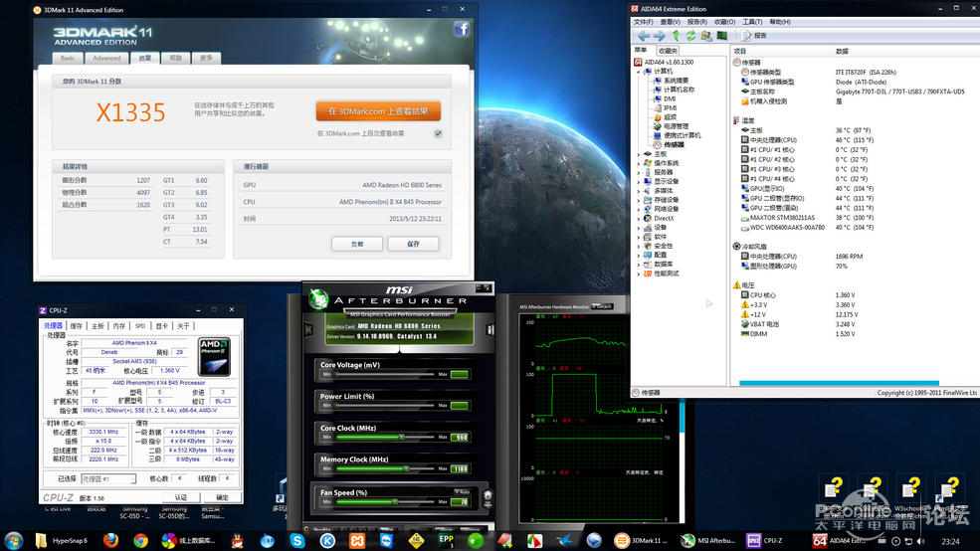Expand the 存储设备 node in AIDA64 tree
The width and height of the screenshot is (980, 551).
tap(639, 200)
